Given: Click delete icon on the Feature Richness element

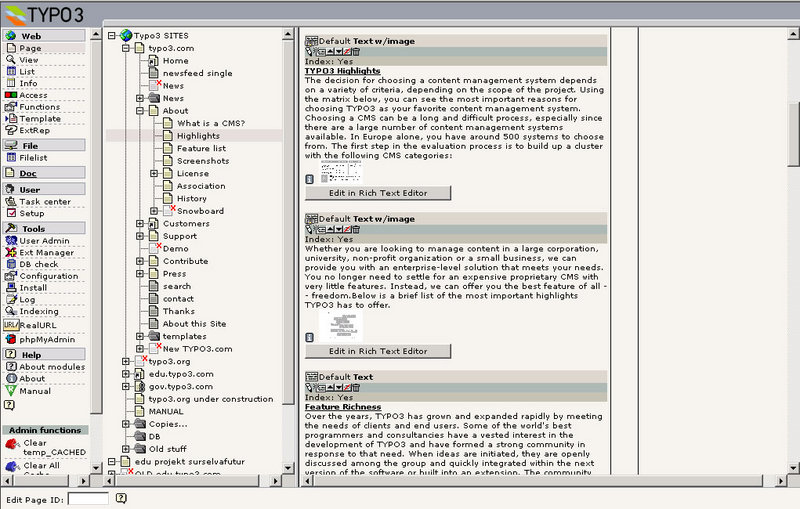Looking at the screenshot, I should pyautogui.click(x=356, y=388).
